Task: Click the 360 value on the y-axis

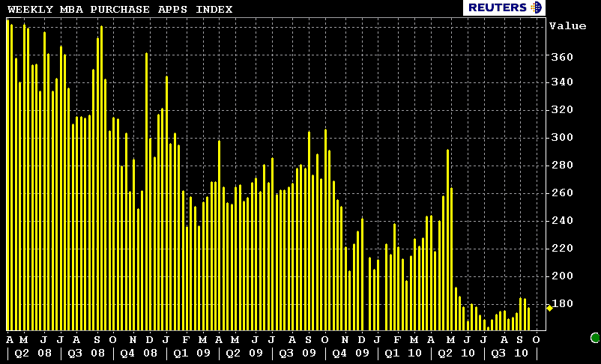Action: (x=562, y=57)
